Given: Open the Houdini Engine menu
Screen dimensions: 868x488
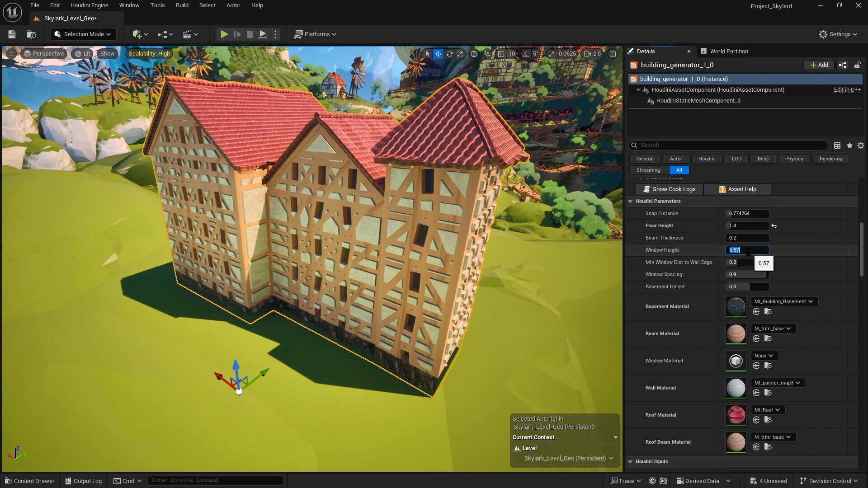Looking at the screenshot, I should 89,5.
